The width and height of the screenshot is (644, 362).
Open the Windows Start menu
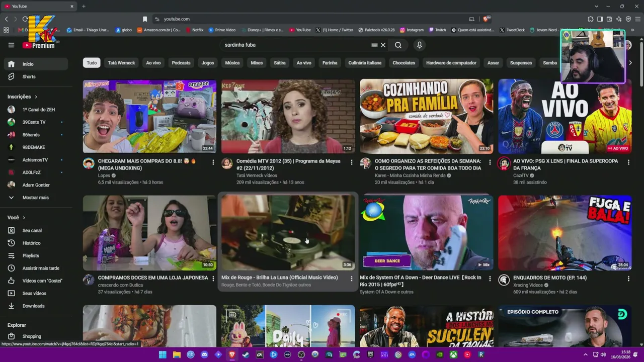pos(163,354)
